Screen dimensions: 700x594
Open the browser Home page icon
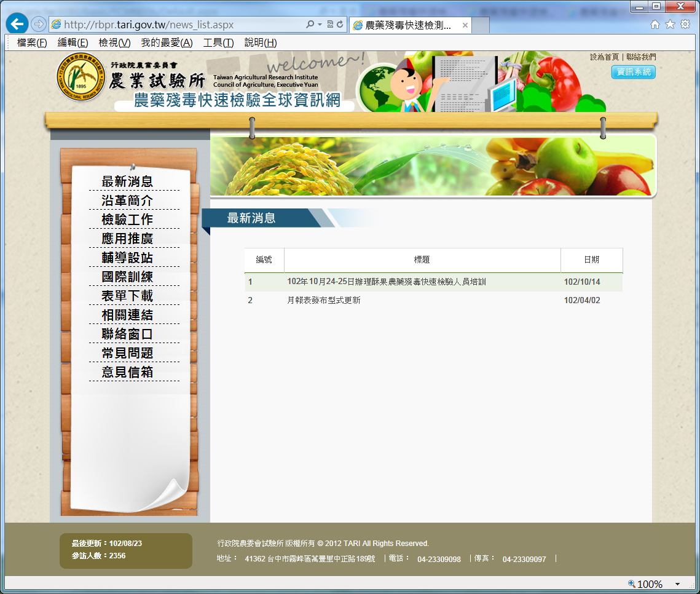pyautogui.click(x=655, y=25)
